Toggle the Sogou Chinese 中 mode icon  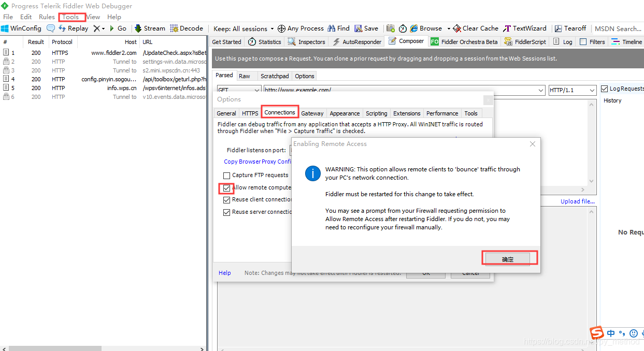point(611,333)
